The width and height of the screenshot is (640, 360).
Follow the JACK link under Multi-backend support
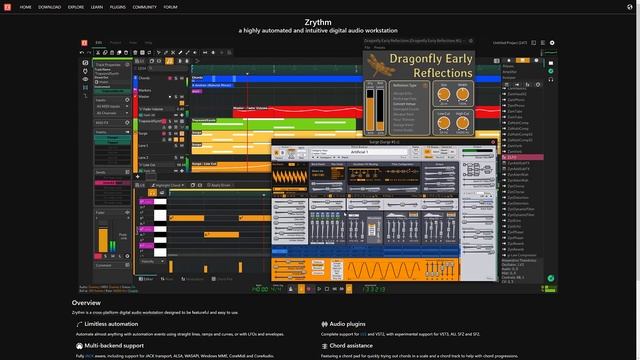pyautogui.click(x=89, y=356)
